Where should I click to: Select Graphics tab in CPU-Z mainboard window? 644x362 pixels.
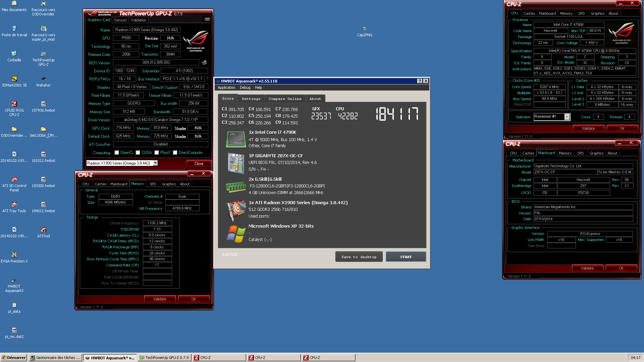tap(596, 153)
